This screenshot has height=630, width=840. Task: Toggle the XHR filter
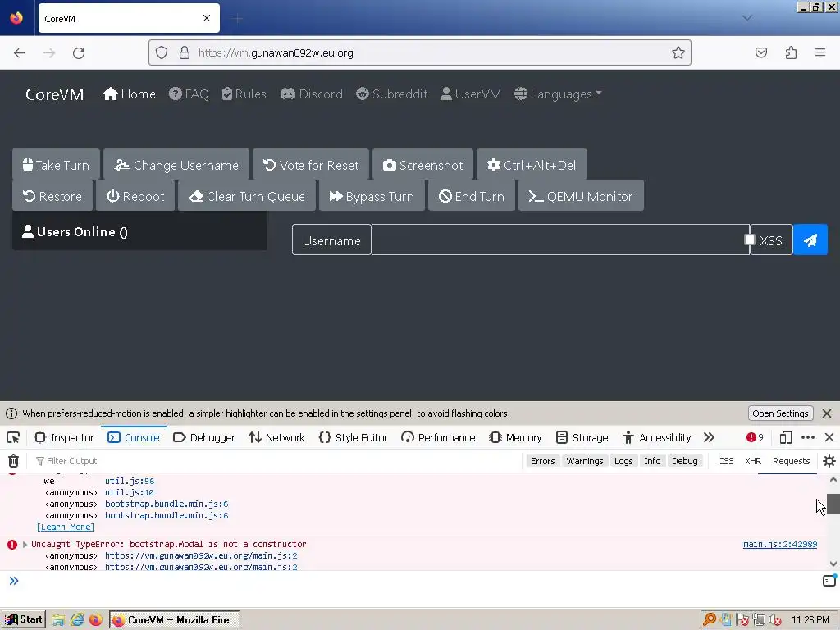[753, 461]
